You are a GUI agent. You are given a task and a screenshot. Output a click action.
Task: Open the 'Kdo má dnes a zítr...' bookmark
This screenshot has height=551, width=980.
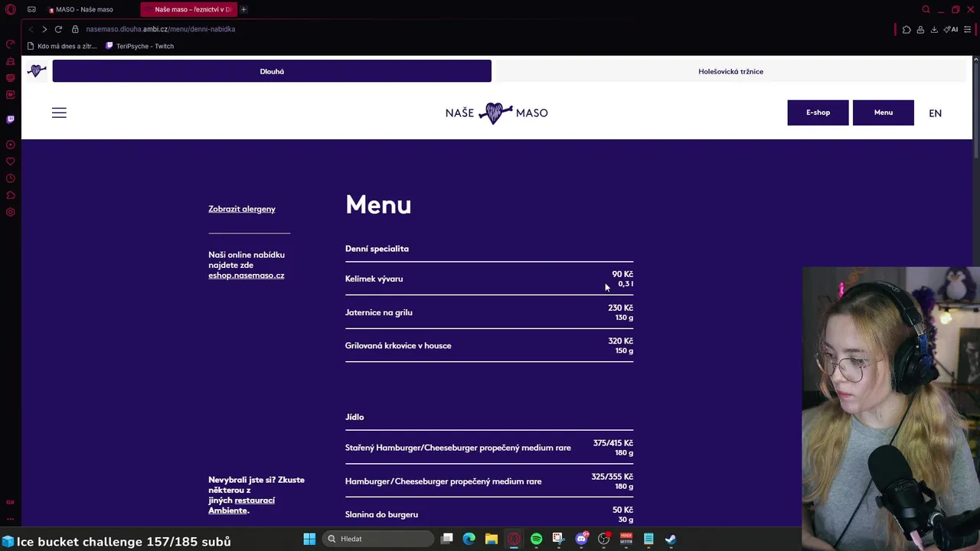pos(62,46)
